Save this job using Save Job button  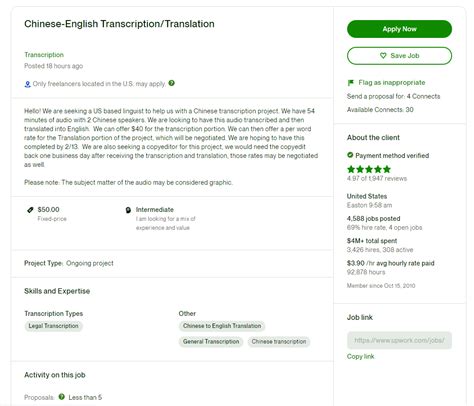(x=399, y=56)
